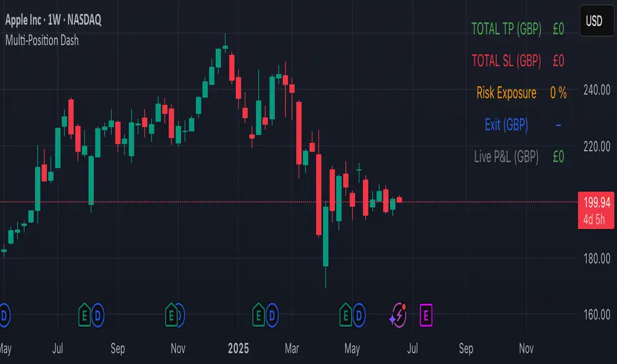This screenshot has height=364, width=617.
Task: Click the purple lightning event icon
Action: pyautogui.click(x=399, y=315)
